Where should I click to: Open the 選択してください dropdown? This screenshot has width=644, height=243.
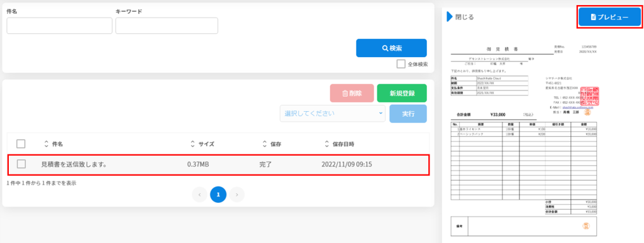pyautogui.click(x=332, y=114)
